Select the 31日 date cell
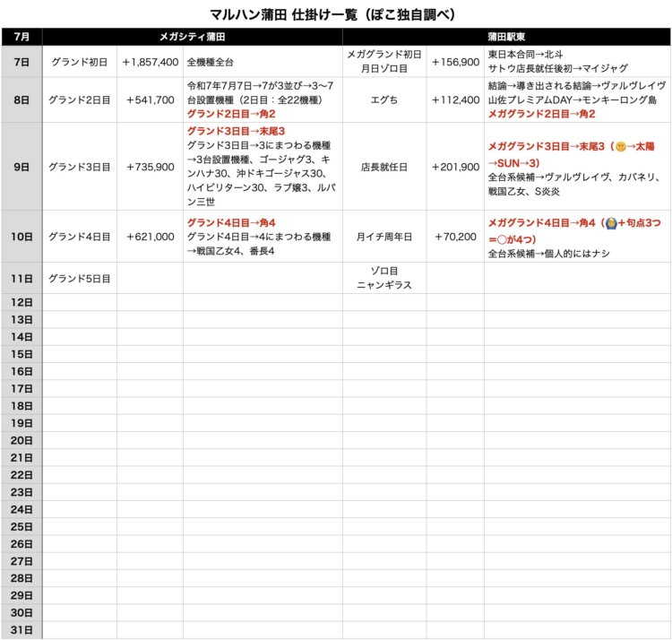672x640 pixels. (22, 630)
